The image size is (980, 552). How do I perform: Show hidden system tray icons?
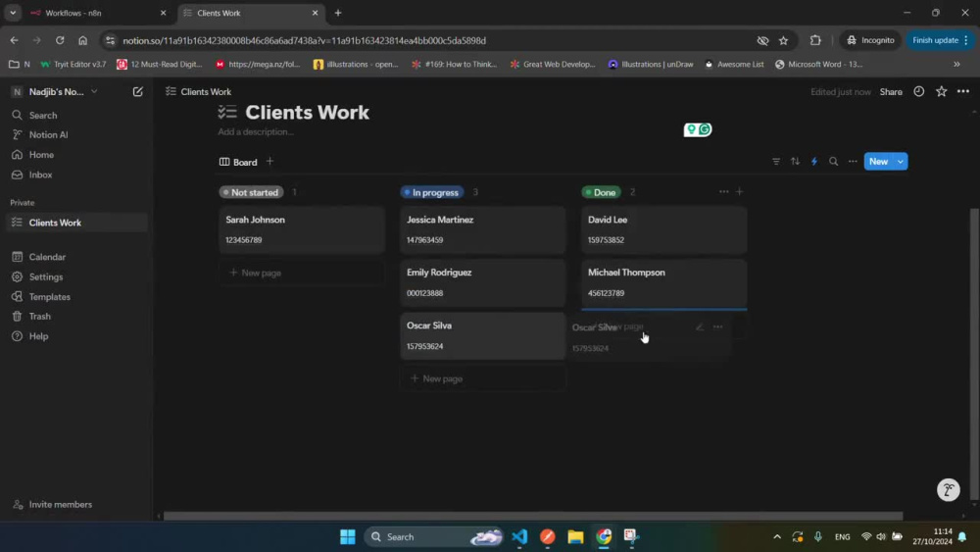777,536
